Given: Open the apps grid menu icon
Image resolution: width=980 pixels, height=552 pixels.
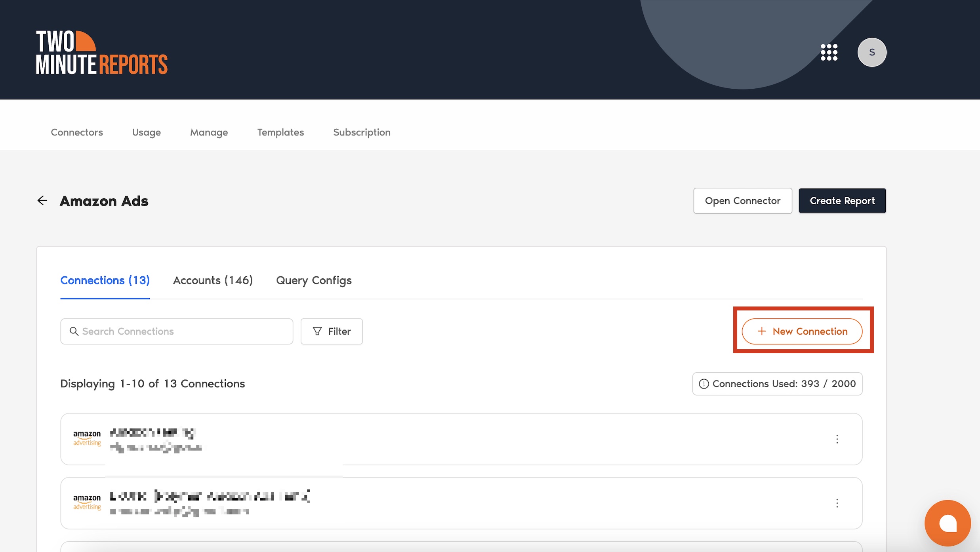Looking at the screenshot, I should coord(829,52).
